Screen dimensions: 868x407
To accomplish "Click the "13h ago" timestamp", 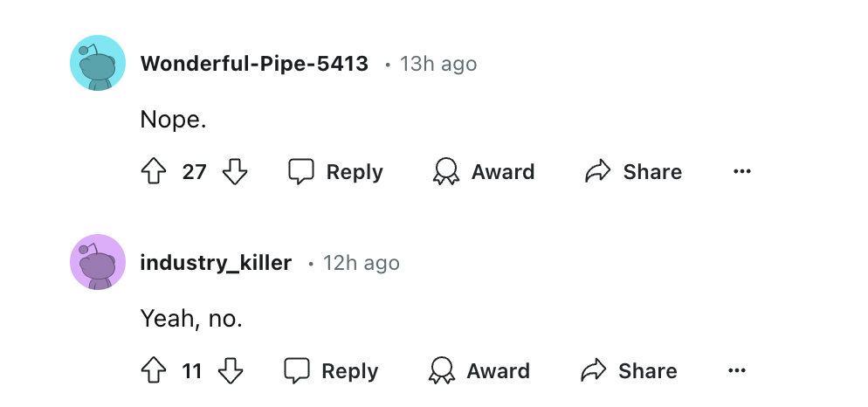I will pos(438,64).
